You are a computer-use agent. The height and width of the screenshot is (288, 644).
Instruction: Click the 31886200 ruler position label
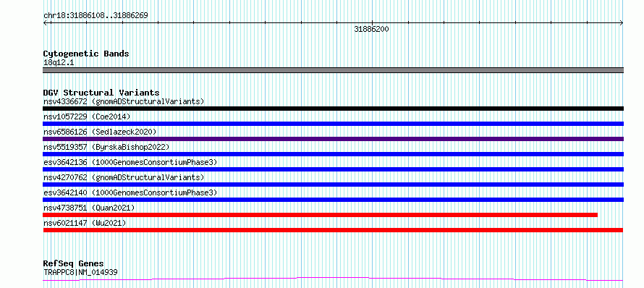tap(371, 30)
